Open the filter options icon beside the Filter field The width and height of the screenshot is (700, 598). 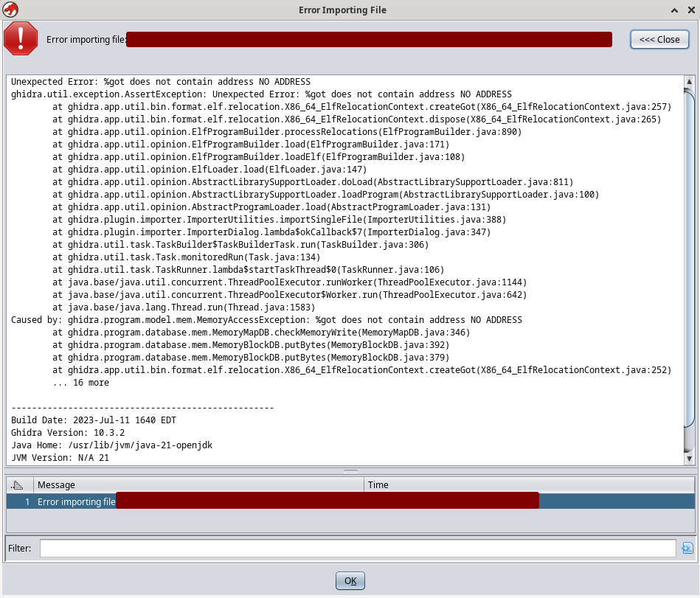click(688, 548)
